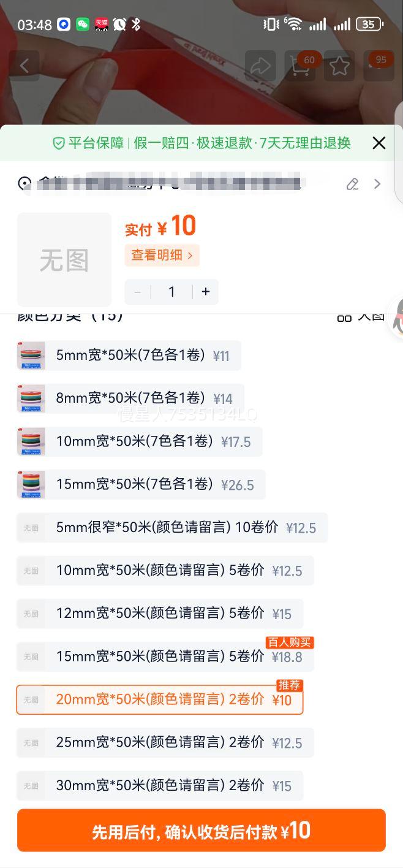Tap the back arrow icon
This screenshot has height=868, width=403.
(x=24, y=66)
